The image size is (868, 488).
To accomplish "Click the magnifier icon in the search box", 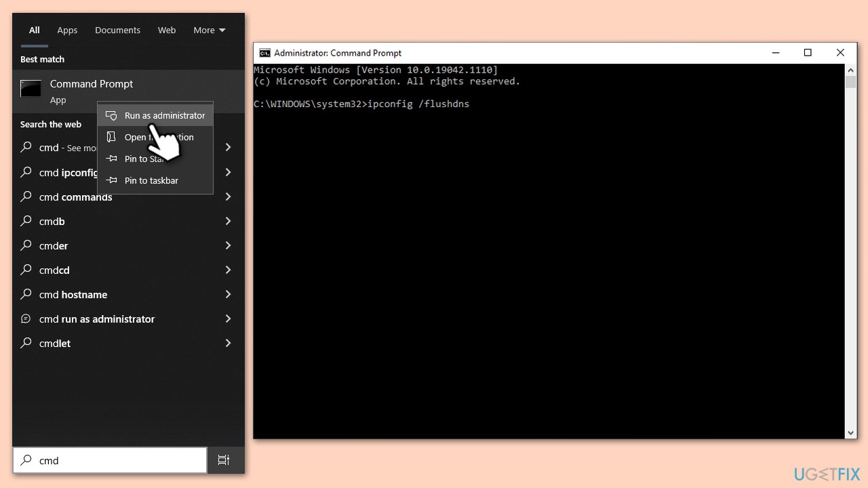I will 26,460.
